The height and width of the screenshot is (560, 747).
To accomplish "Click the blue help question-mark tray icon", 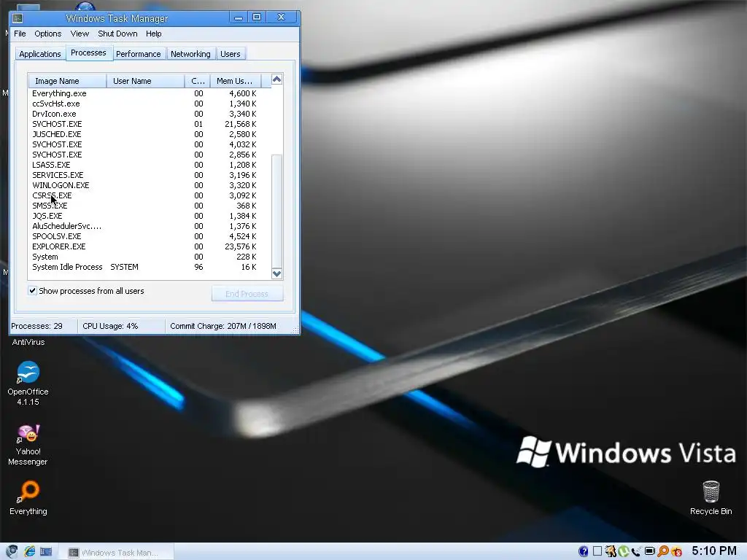I will (x=583, y=551).
